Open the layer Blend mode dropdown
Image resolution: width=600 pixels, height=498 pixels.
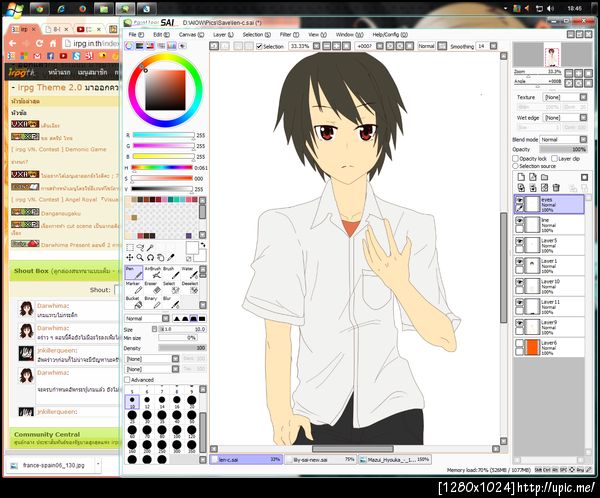click(563, 140)
